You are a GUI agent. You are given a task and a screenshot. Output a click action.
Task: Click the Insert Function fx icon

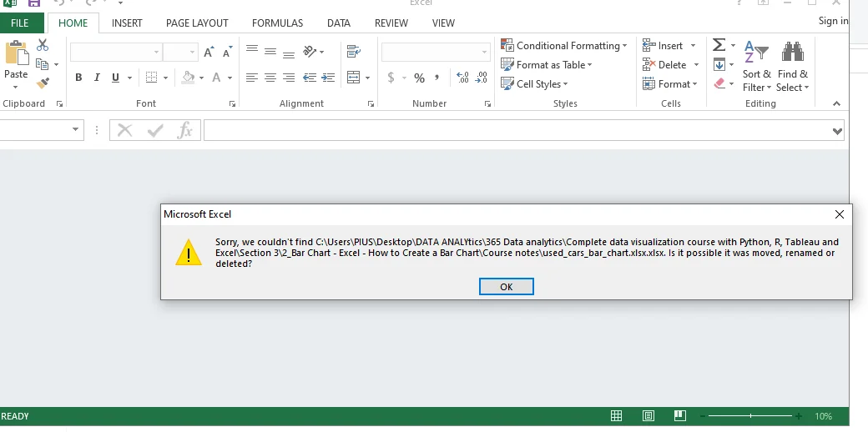184,130
